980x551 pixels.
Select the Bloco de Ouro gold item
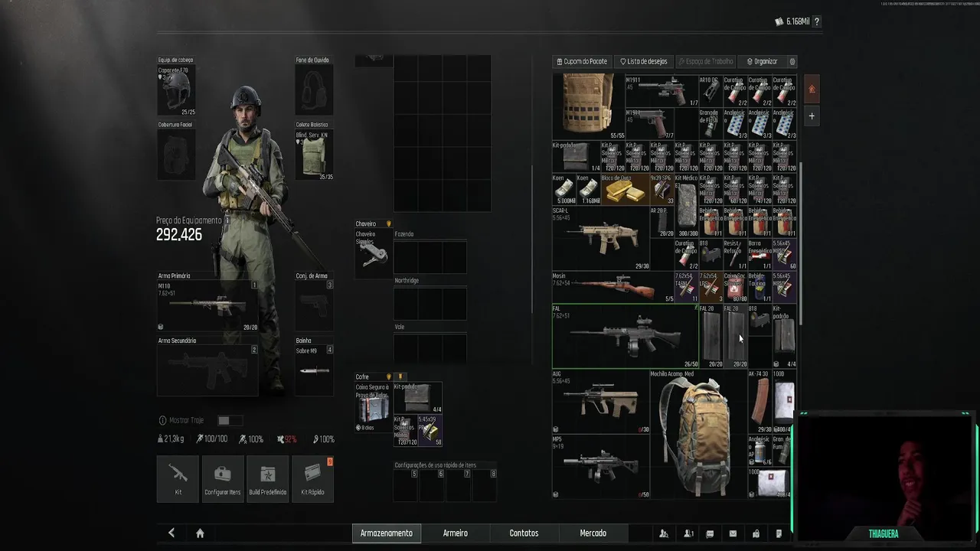click(624, 189)
